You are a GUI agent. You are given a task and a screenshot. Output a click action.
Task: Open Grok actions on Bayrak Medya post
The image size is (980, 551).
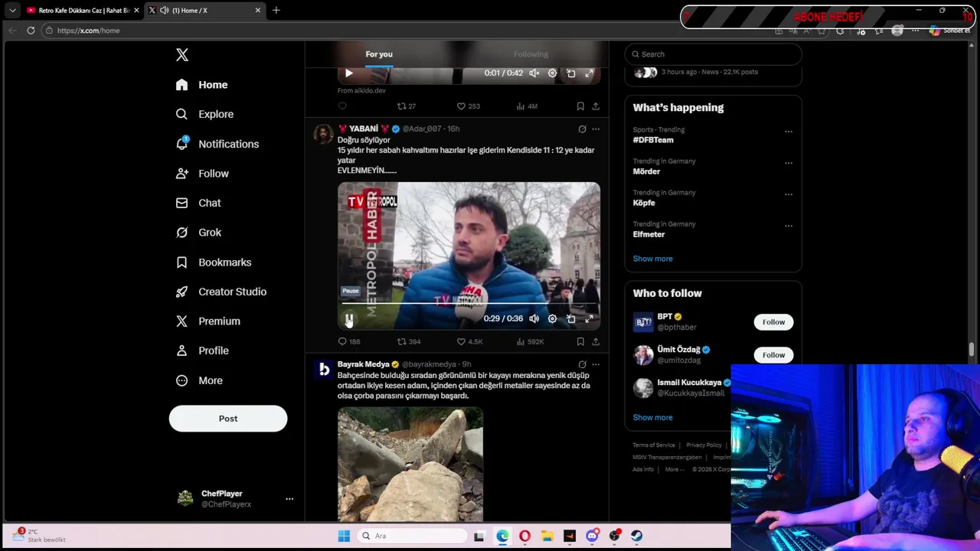(582, 365)
